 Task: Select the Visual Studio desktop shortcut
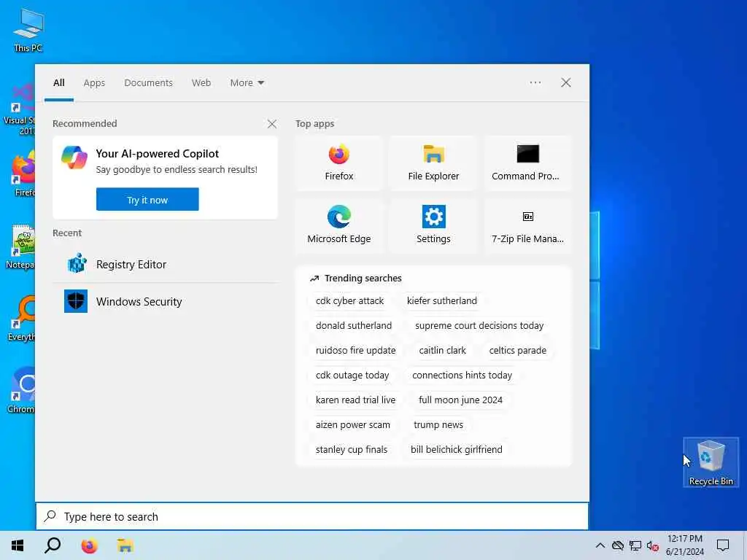(x=19, y=109)
